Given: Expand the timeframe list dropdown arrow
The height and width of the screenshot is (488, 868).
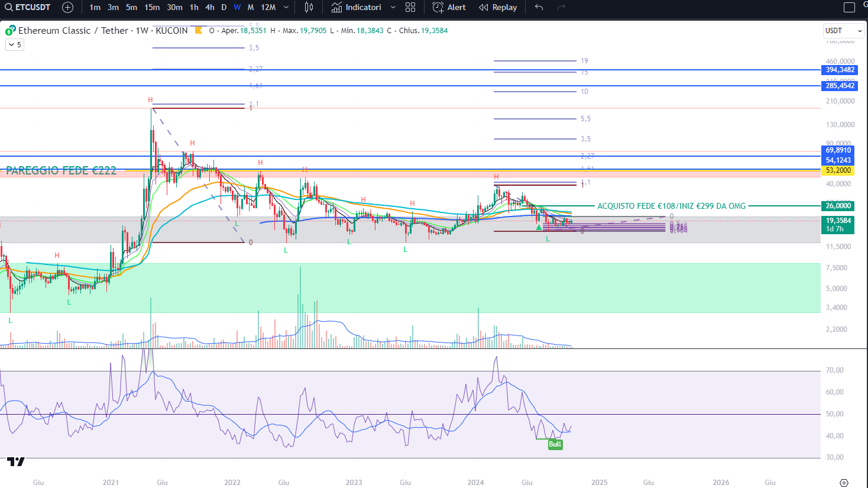Looking at the screenshot, I should (x=286, y=8).
